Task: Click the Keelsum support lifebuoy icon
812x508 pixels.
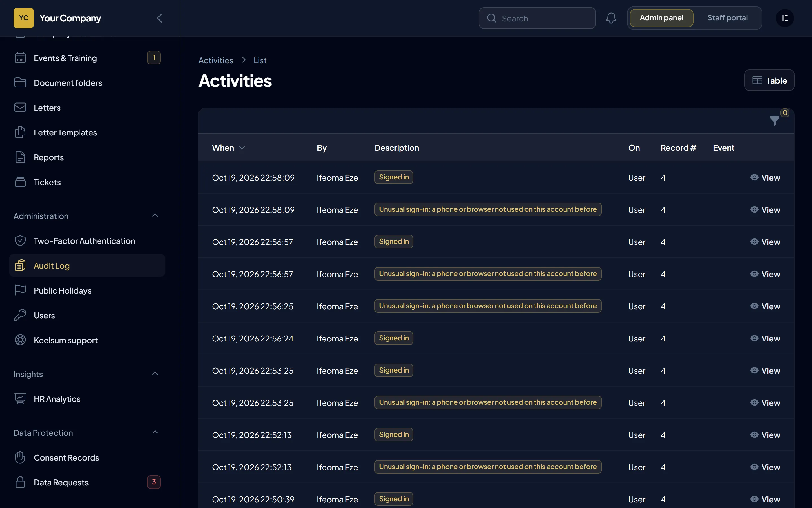Action: [20, 340]
